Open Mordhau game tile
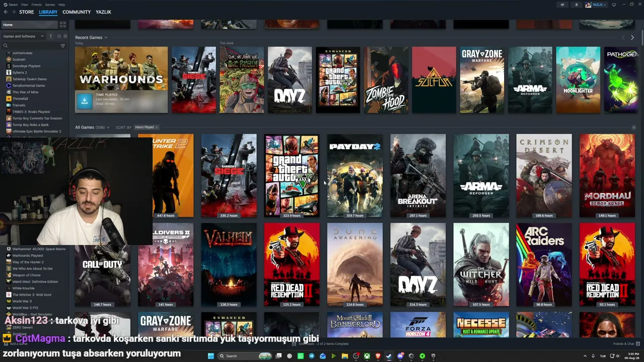Viewport: 644px width, 362px height. pos(607,176)
